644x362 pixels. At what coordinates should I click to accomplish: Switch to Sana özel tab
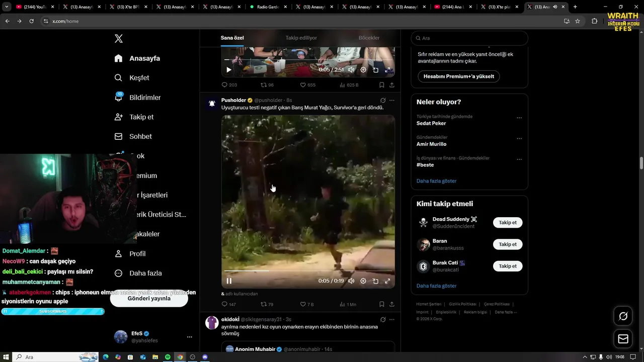point(232,38)
